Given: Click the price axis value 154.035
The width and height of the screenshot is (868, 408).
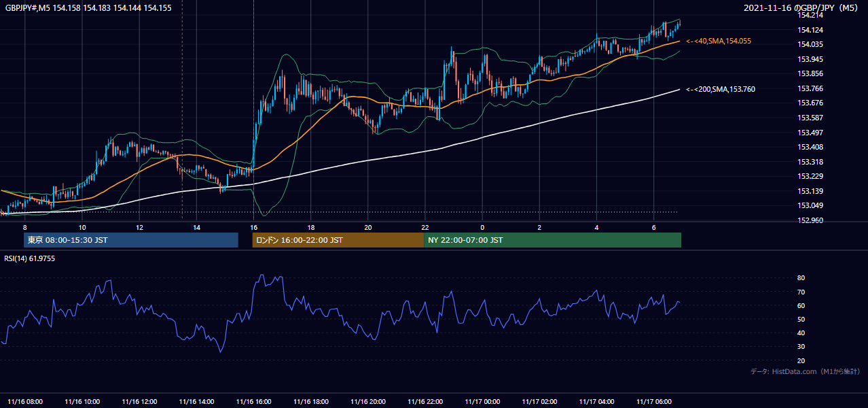Looking at the screenshot, I should [810, 44].
